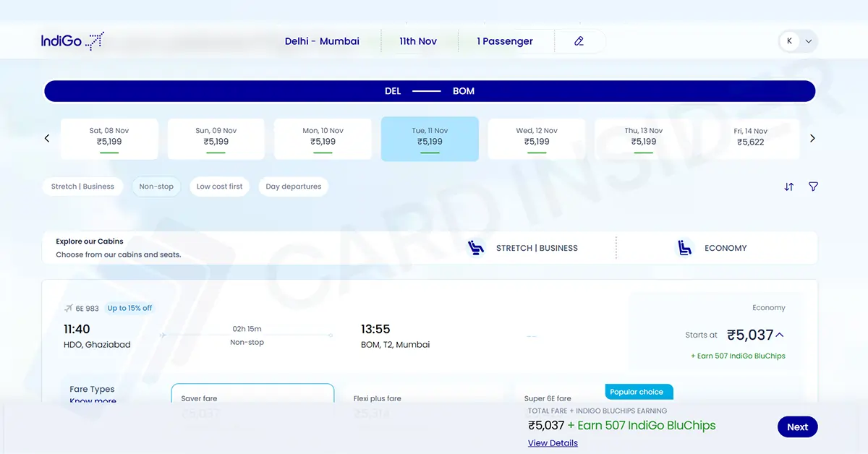Image resolution: width=868 pixels, height=454 pixels.
Task: Click the 02h 15m duration text
Action: (247, 330)
